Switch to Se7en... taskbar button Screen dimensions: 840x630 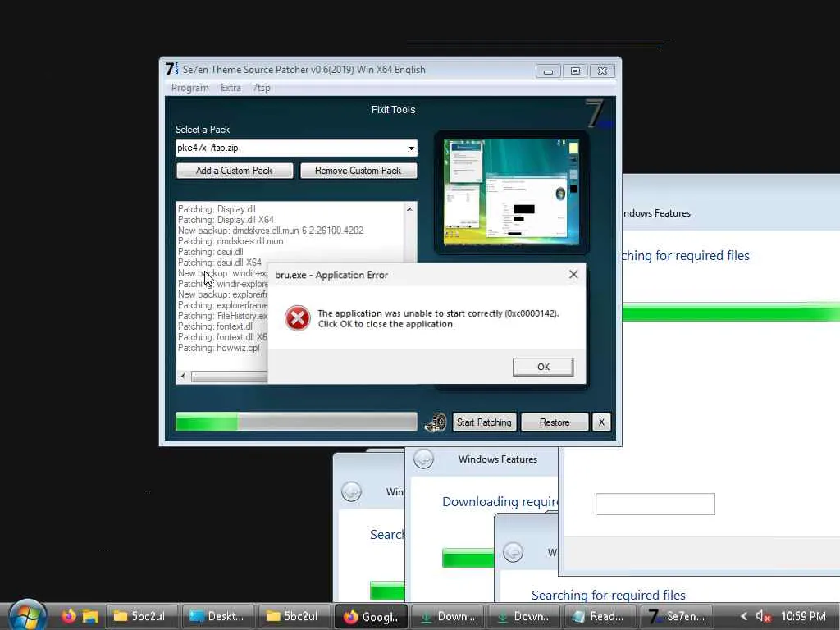676,616
